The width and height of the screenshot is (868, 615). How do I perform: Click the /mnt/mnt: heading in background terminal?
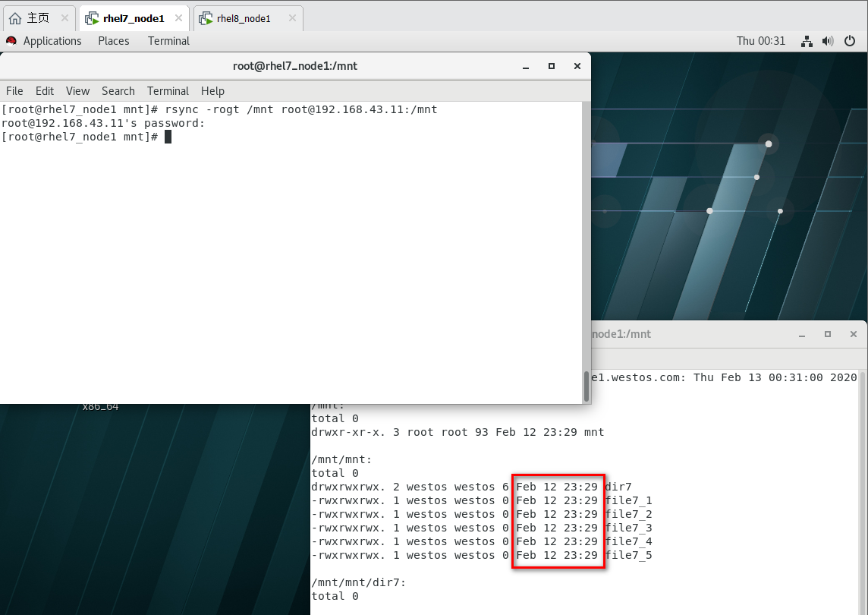pos(341,460)
